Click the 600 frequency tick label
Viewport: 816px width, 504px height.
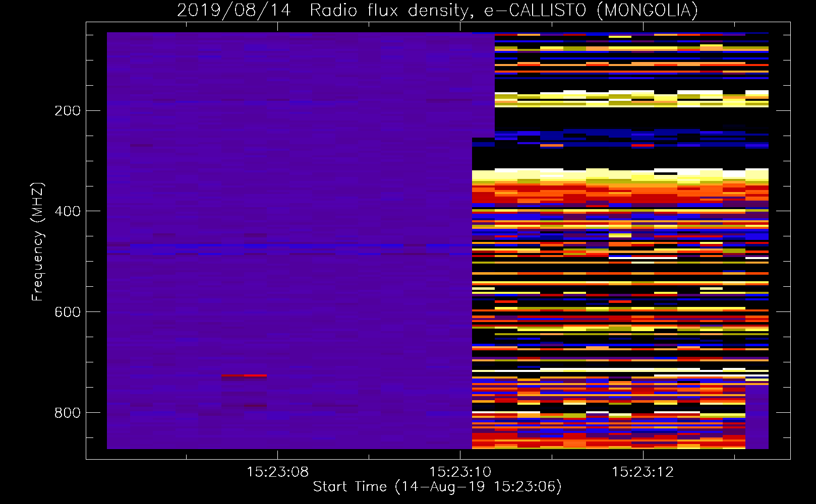pos(68,311)
